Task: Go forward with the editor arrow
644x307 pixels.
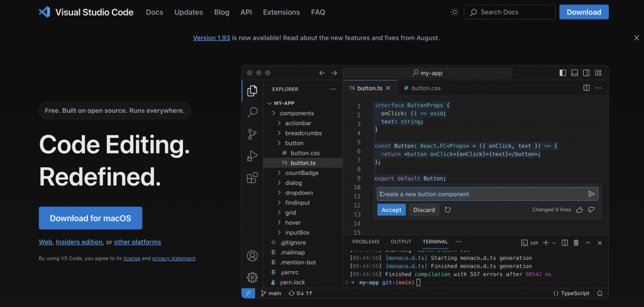Action: tap(334, 73)
